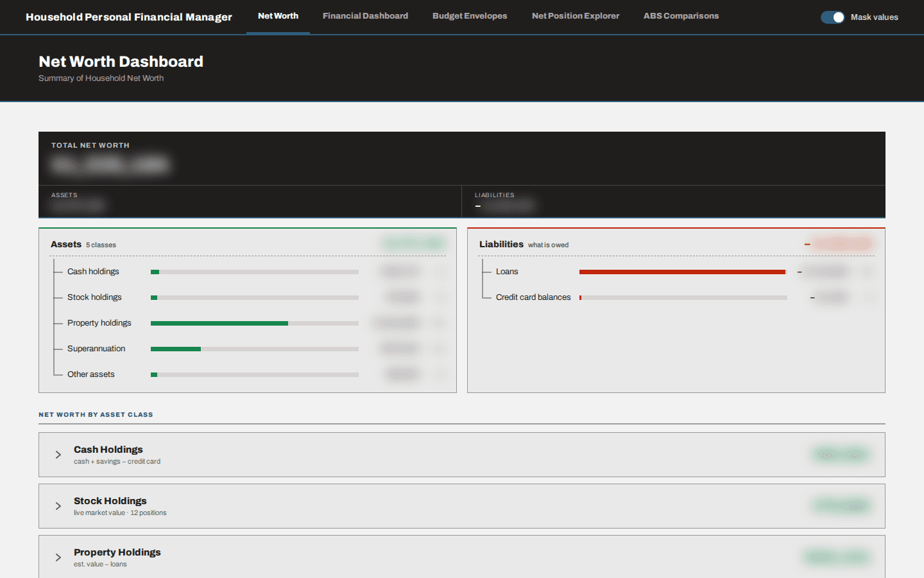Go to the Budget Envelopes tab
This screenshot has width=924, height=578.
pos(470,16)
